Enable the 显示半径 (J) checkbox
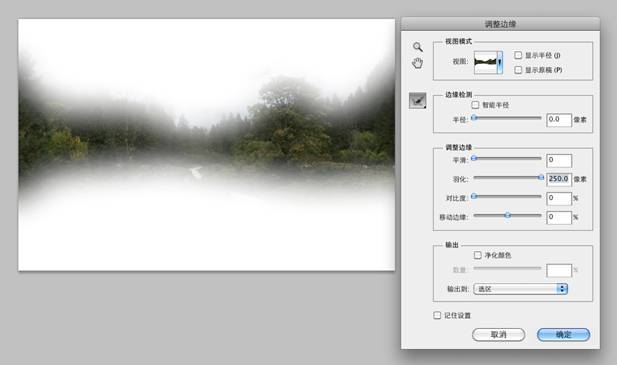617x365 pixels. [518, 55]
